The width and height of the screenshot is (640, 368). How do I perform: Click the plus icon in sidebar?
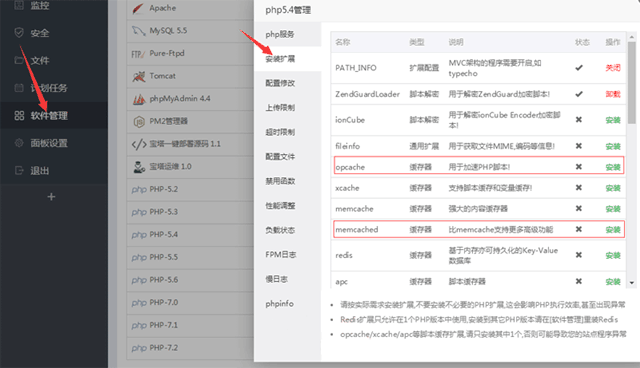(x=51, y=197)
